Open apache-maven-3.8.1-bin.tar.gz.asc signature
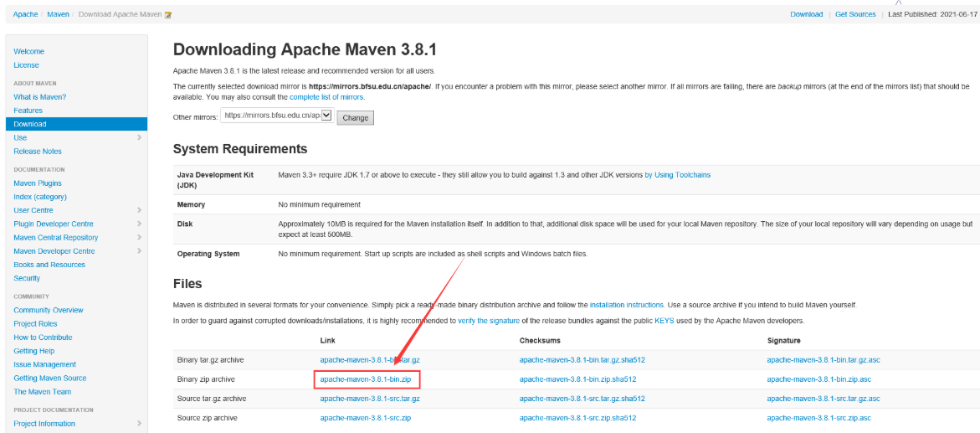The image size is (980, 433). [824, 360]
